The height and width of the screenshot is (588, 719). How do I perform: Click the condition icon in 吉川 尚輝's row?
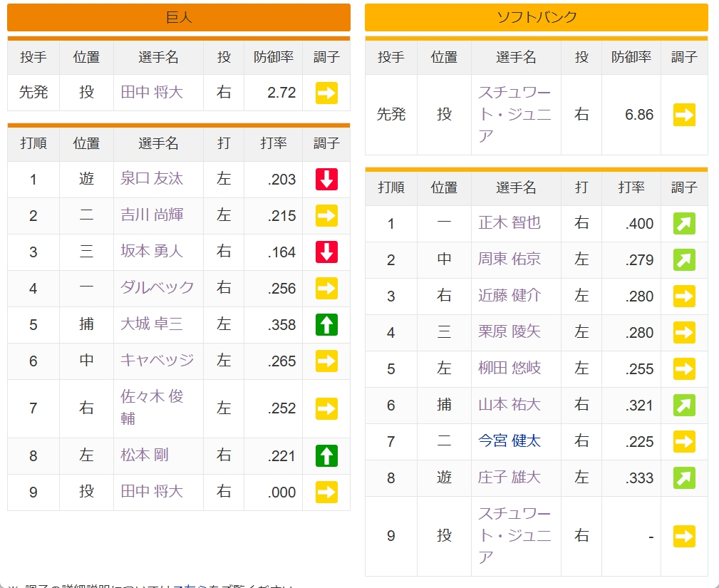(x=326, y=215)
